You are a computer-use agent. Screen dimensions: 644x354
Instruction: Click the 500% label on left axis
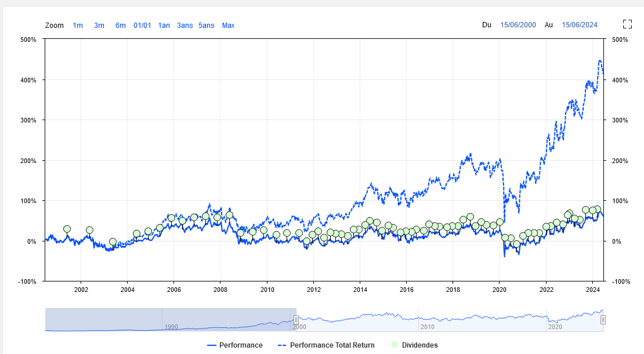click(28, 40)
